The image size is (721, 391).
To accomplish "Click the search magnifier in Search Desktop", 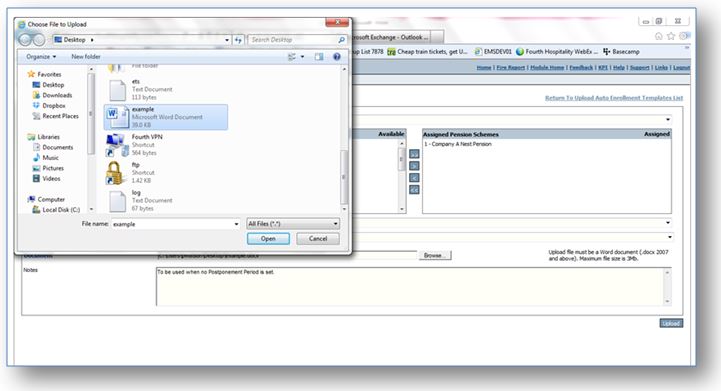I will click(341, 40).
